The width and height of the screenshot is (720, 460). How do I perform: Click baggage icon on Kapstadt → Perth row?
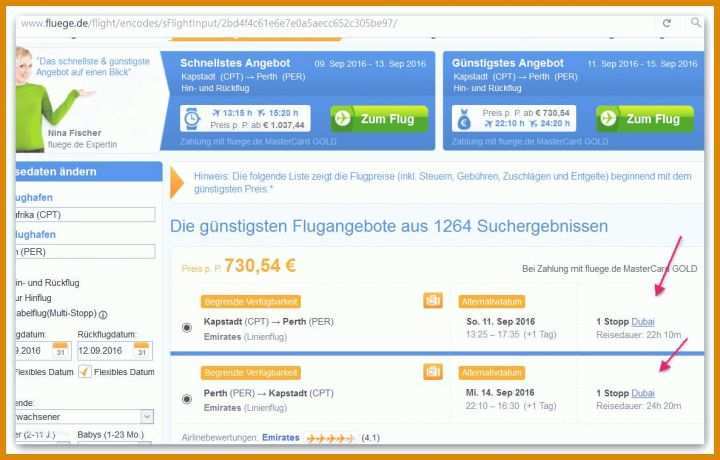click(433, 300)
